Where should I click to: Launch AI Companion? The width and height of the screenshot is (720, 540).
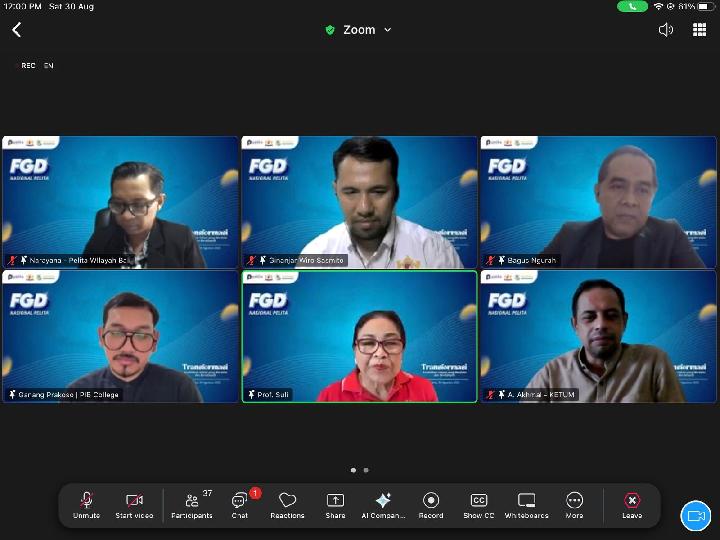pyautogui.click(x=383, y=505)
